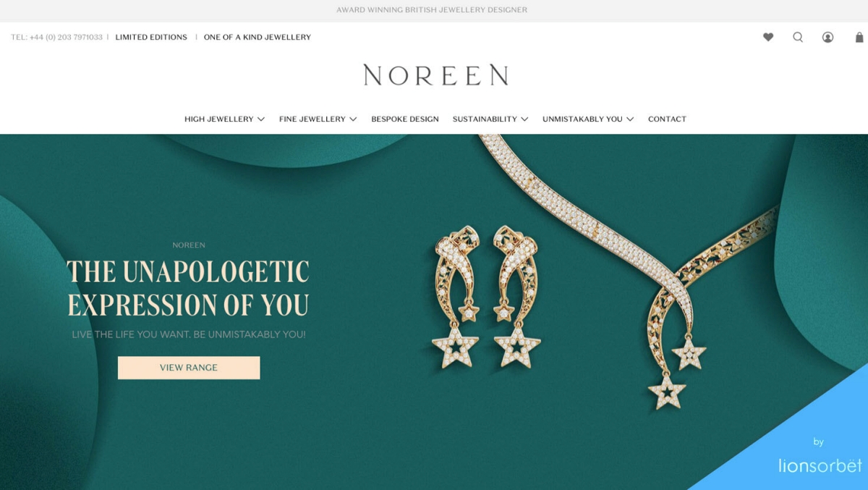Open the Limited Editions link
The image size is (868, 490).
tap(151, 37)
